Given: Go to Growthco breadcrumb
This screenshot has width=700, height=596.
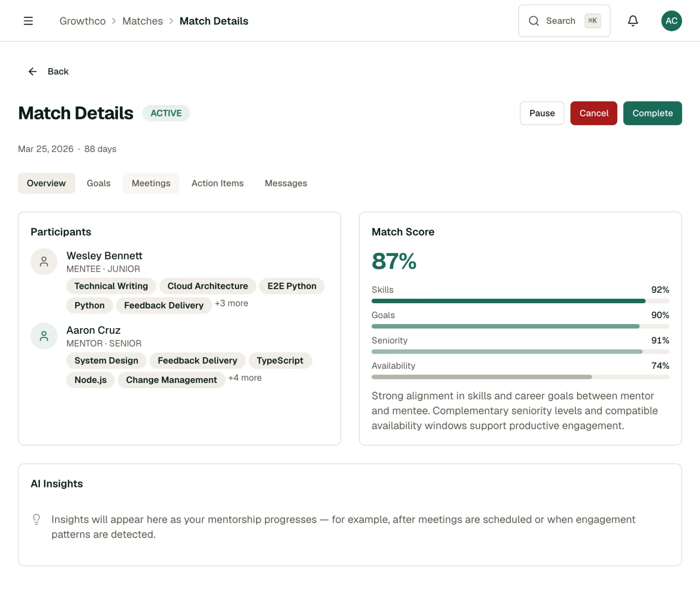Looking at the screenshot, I should click(82, 21).
